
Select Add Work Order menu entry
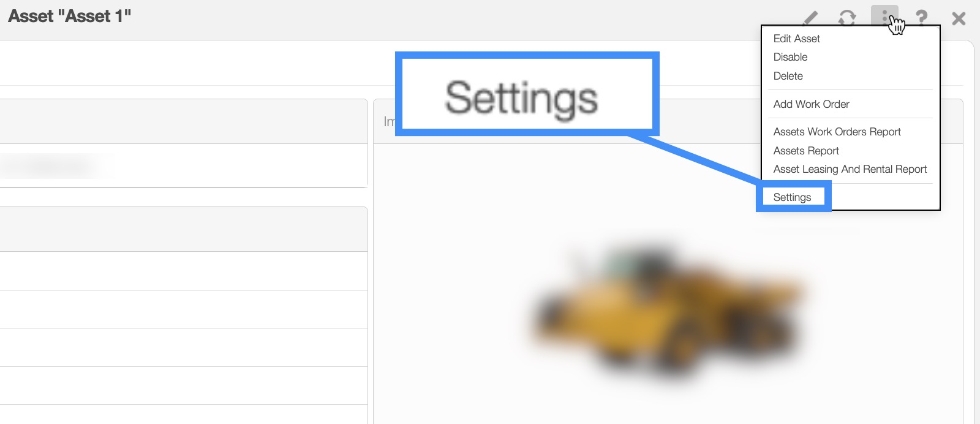pyautogui.click(x=811, y=104)
